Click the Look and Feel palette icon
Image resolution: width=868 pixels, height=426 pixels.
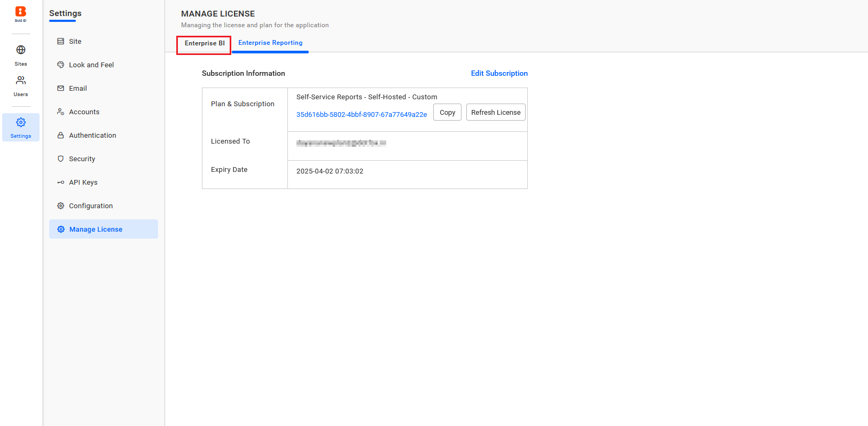click(x=61, y=65)
